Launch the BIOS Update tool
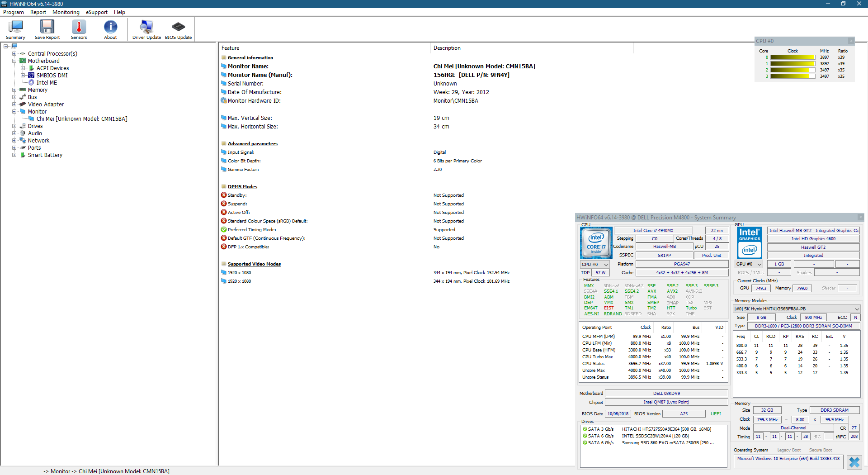 coord(178,30)
